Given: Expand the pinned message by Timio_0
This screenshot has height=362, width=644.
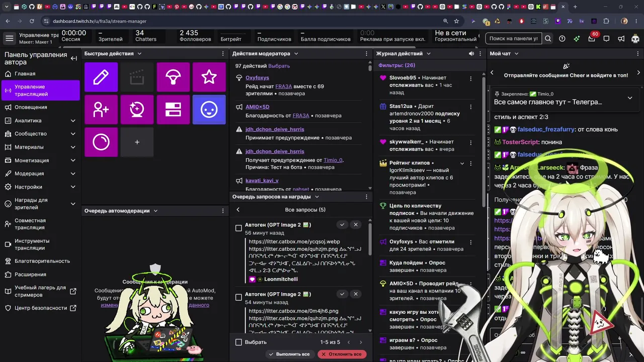Looking at the screenshot, I should pyautogui.click(x=630, y=98).
